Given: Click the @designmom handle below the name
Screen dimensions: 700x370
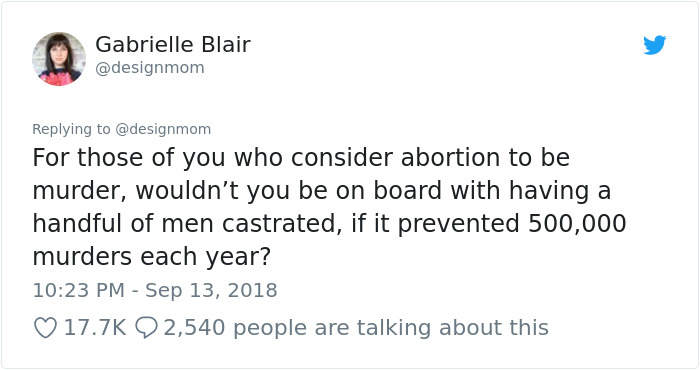Looking at the screenshot, I should pos(150,68).
